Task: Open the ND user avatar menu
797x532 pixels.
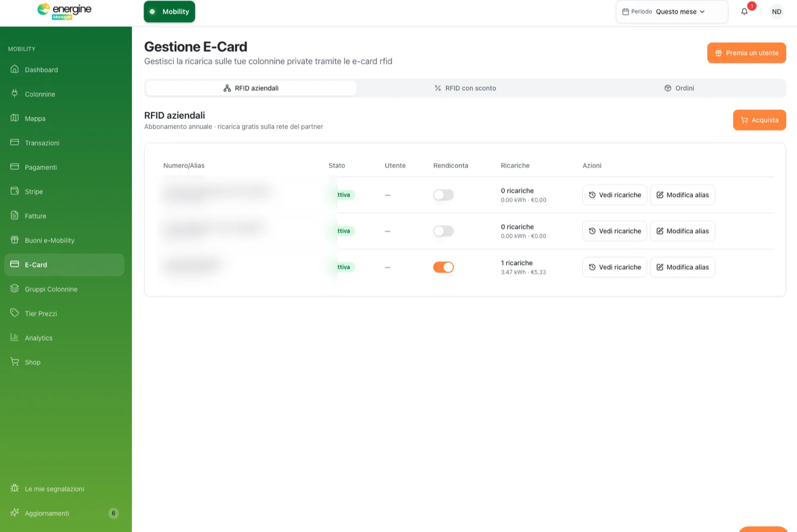Action: 777,12
